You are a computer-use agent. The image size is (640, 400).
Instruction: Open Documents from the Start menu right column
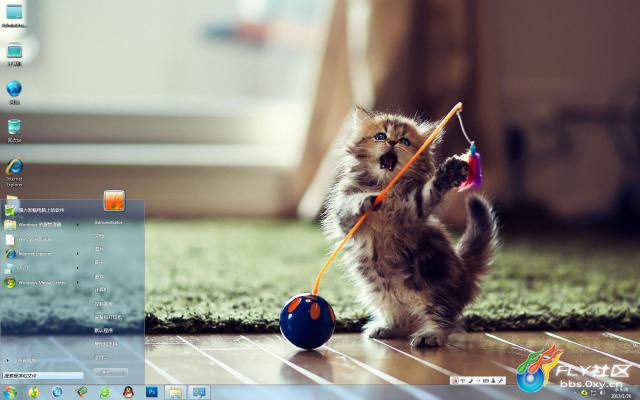tap(99, 236)
